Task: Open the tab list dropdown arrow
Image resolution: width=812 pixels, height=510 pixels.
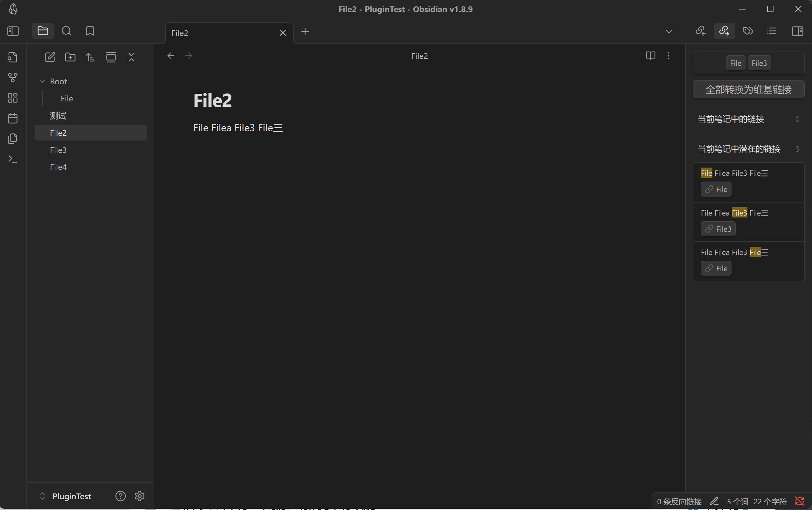Action: point(669,31)
